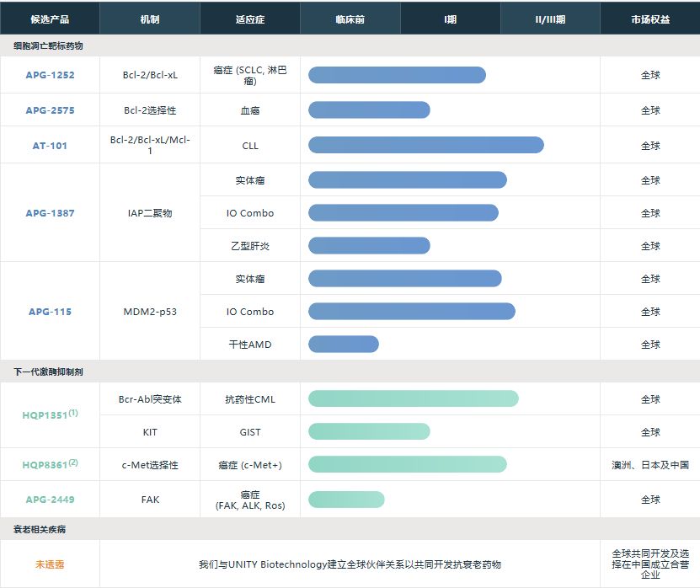Select the HQP8361 candidate name
The width and height of the screenshot is (700, 588).
point(48,464)
